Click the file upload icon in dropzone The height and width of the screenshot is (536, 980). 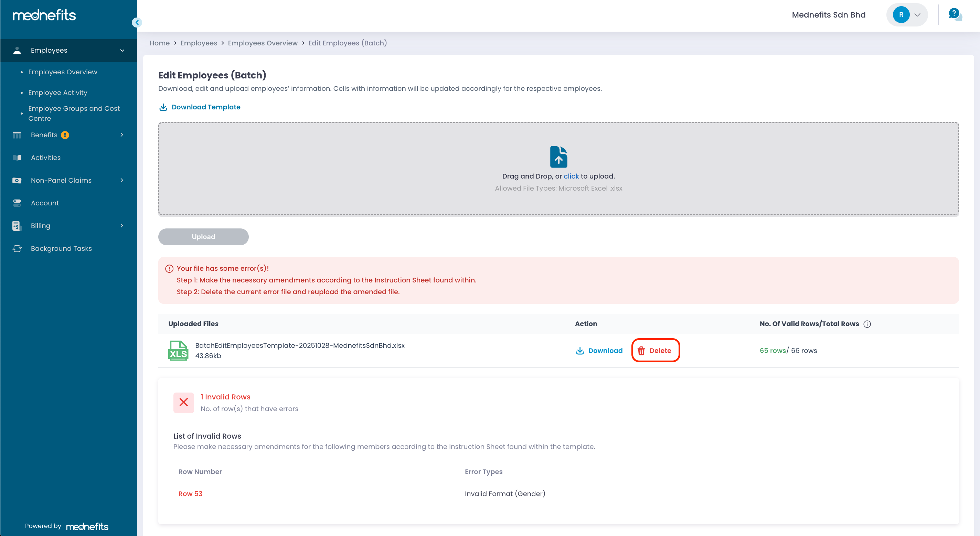pyautogui.click(x=558, y=157)
